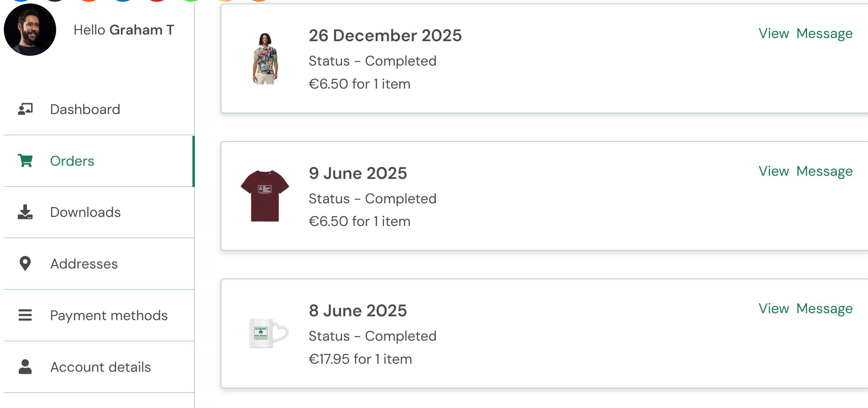
Task: View the 8 June 2025 order
Action: (x=774, y=309)
